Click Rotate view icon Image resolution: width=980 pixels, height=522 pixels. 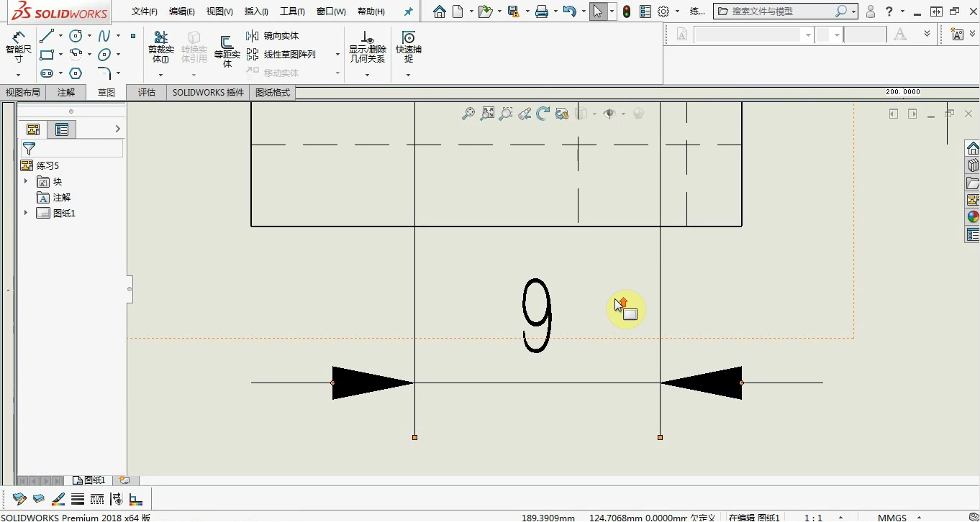click(x=543, y=114)
